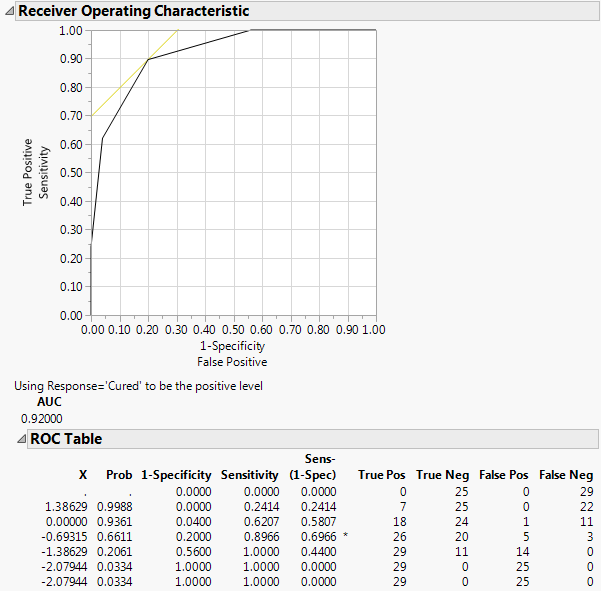Click True Pos value 18
The height and width of the screenshot is (591, 601).
click(x=400, y=522)
